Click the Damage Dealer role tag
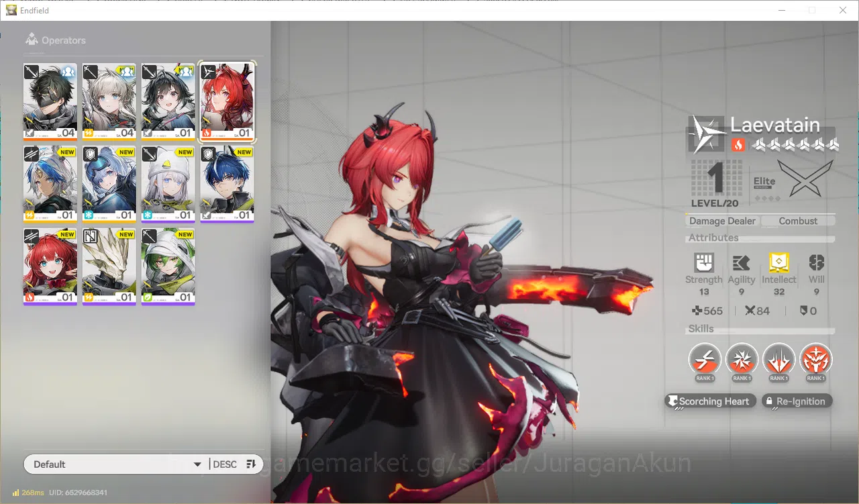The image size is (859, 504). 722,221
